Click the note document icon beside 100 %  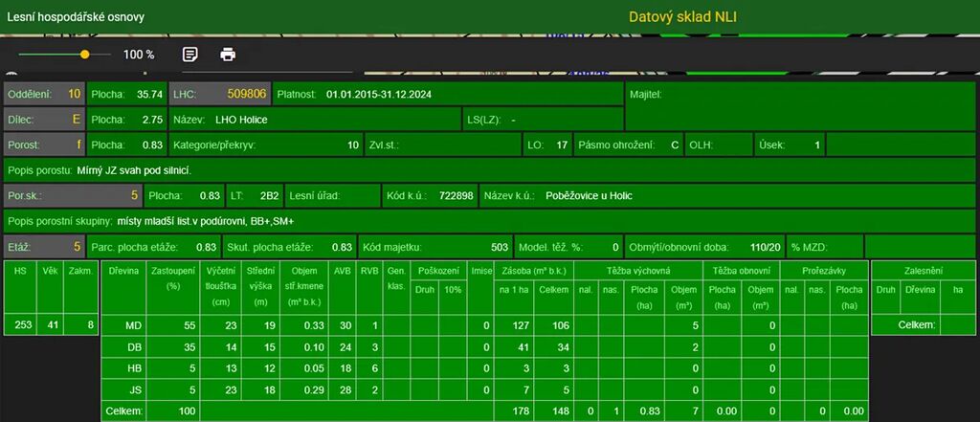(190, 55)
